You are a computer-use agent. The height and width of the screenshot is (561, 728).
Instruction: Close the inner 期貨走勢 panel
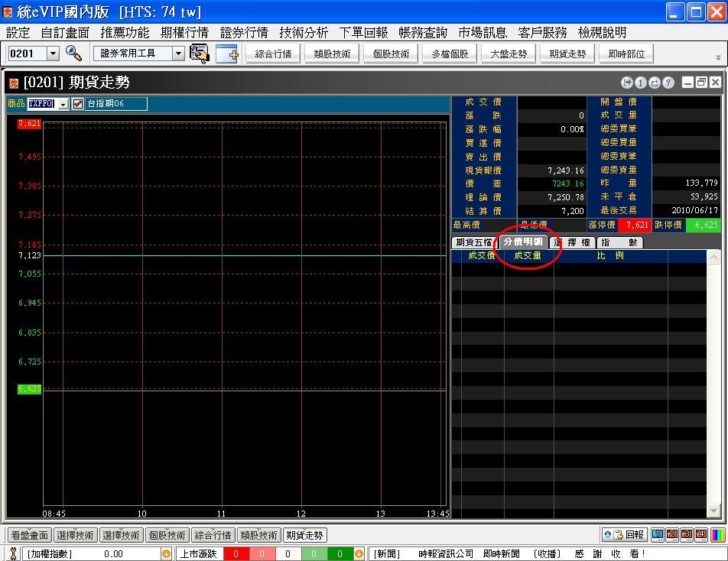tap(716, 83)
